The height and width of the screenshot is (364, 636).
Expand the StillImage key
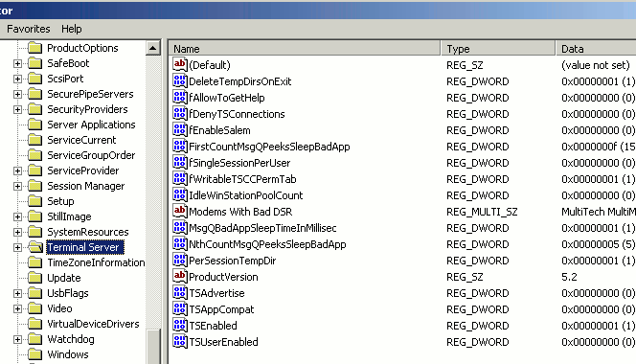pos(17,216)
